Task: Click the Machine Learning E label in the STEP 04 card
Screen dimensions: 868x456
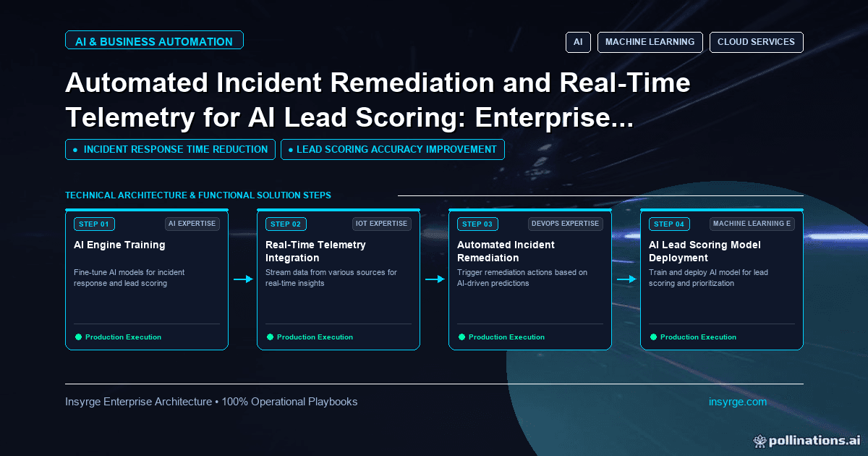Action: tap(752, 224)
